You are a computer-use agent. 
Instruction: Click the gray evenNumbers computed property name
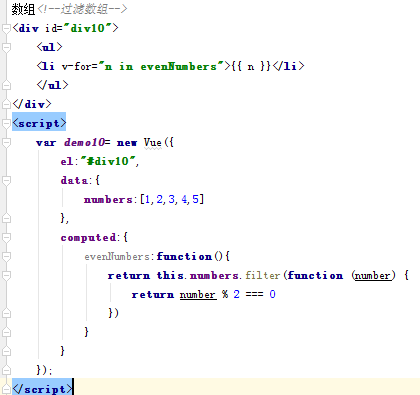(117, 257)
